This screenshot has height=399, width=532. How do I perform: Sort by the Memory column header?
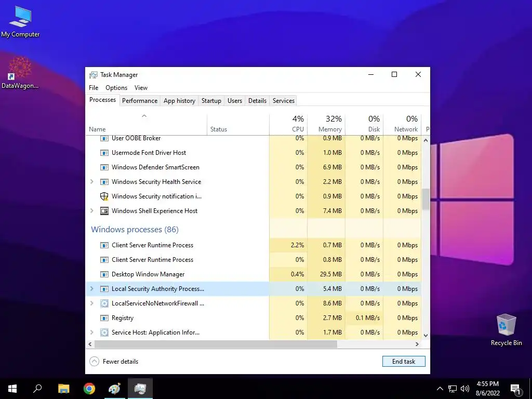326,124
